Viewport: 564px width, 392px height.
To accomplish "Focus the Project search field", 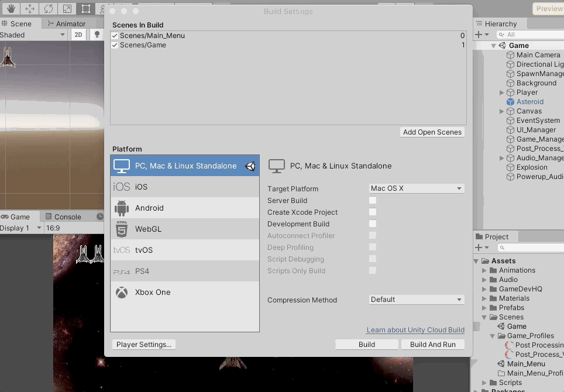I will click(531, 247).
